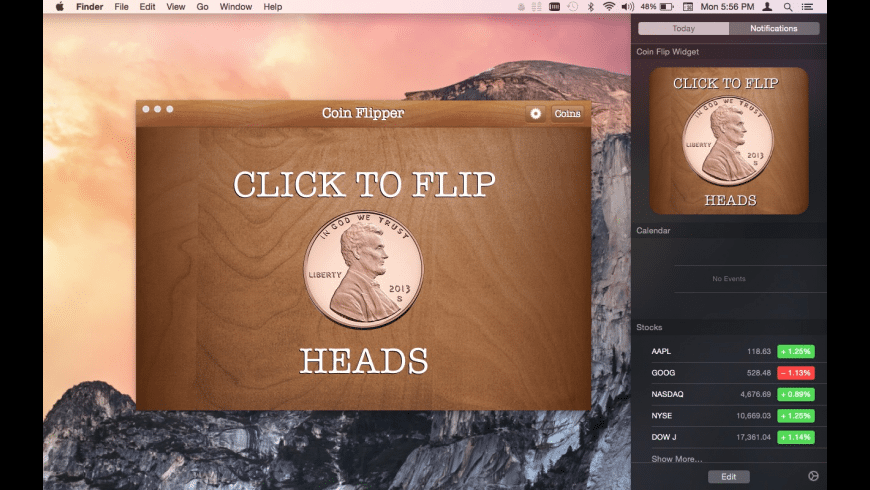
Task: Click the Bluetooth menu bar icon
Action: coord(590,6)
